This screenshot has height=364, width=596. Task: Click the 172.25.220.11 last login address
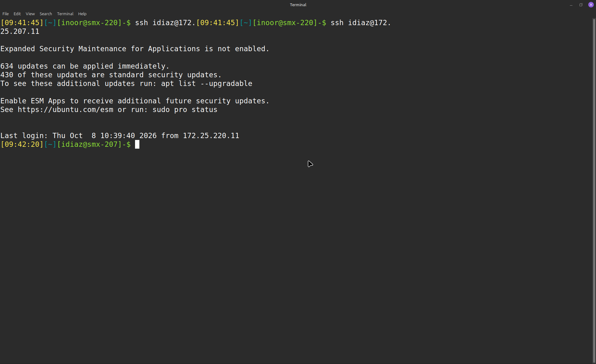(x=211, y=136)
